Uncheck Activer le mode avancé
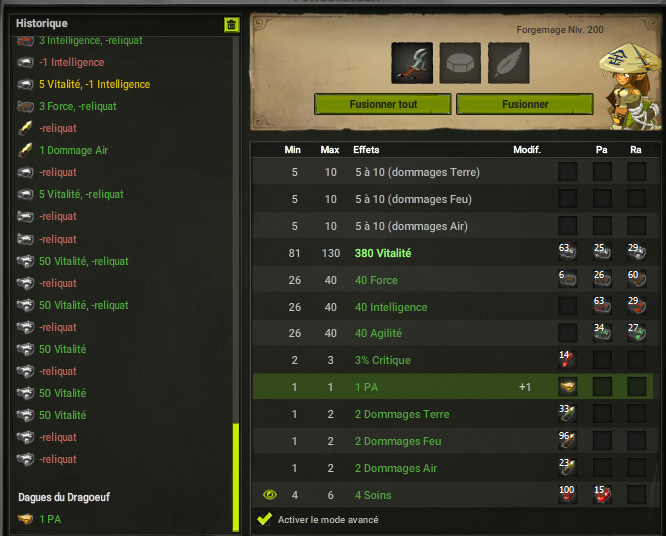 pyautogui.click(x=265, y=519)
